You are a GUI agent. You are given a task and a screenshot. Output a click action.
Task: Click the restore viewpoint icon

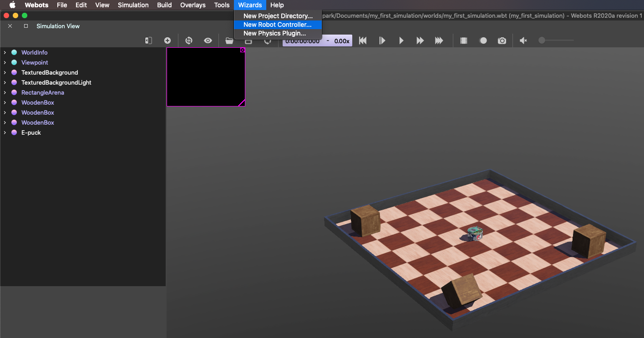tap(189, 40)
